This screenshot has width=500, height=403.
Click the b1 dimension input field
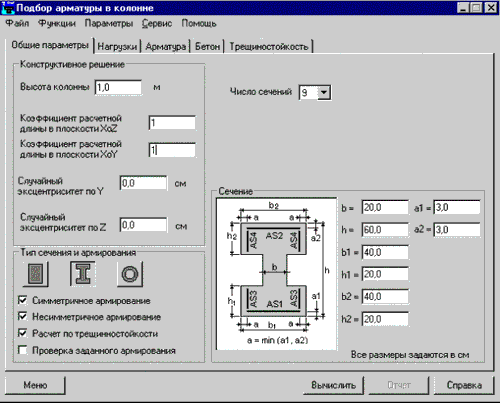[x=385, y=252]
